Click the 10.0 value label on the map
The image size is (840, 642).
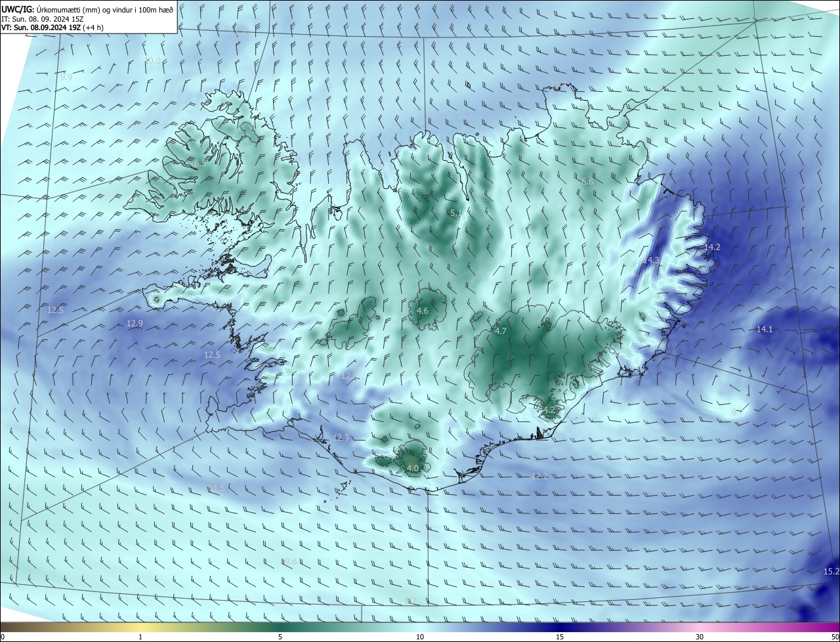point(152,61)
